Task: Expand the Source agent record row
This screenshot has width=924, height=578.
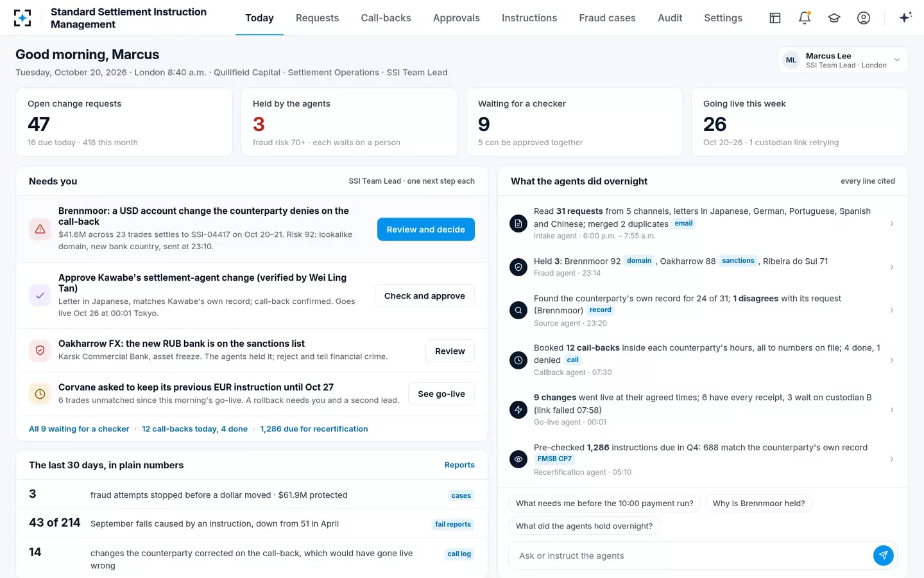Action: click(x=703, y=310)
